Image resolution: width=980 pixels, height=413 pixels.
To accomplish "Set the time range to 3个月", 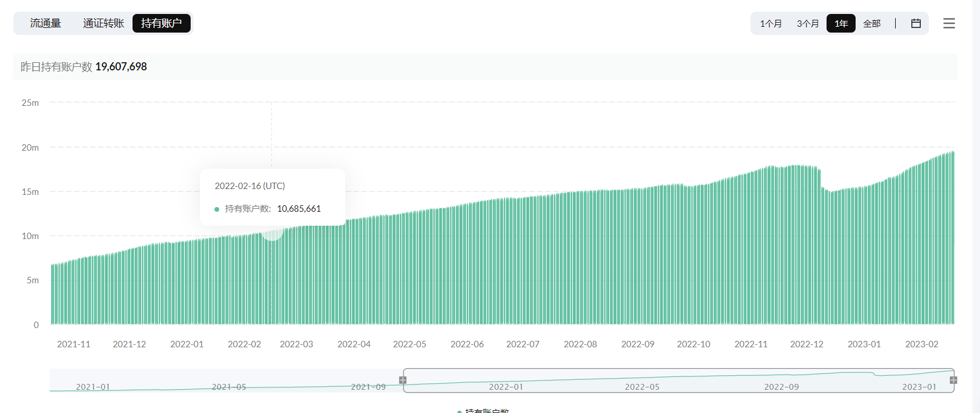I will tap(807, 23).
